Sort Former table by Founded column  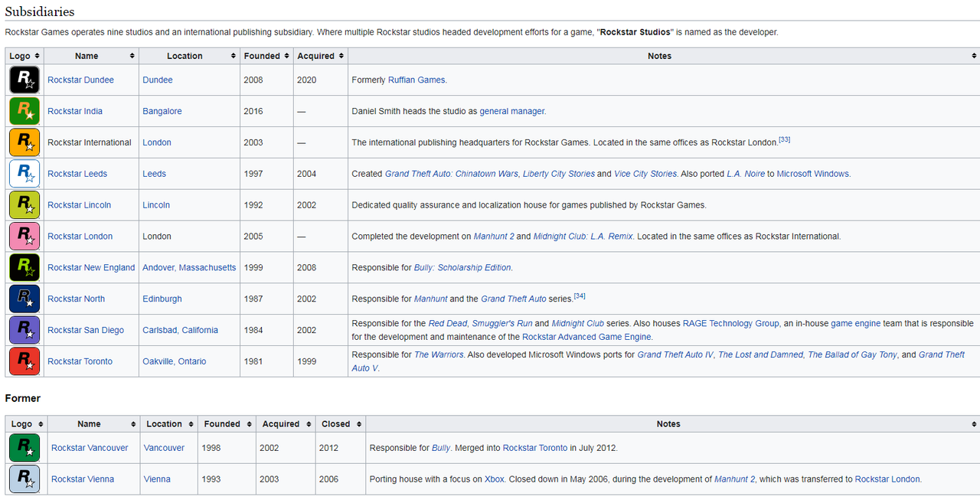click(x=227, y=424)
